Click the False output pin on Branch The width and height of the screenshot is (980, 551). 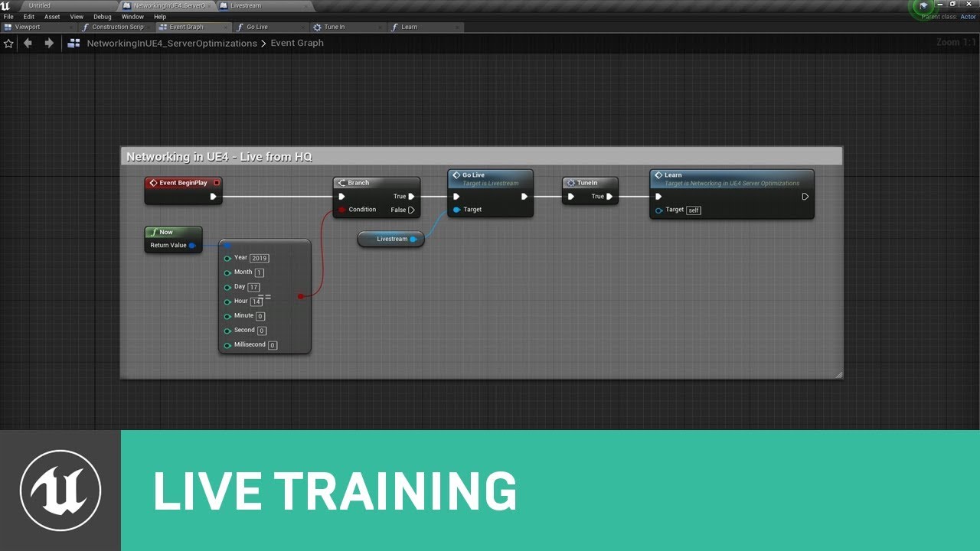tap(411, 210)
